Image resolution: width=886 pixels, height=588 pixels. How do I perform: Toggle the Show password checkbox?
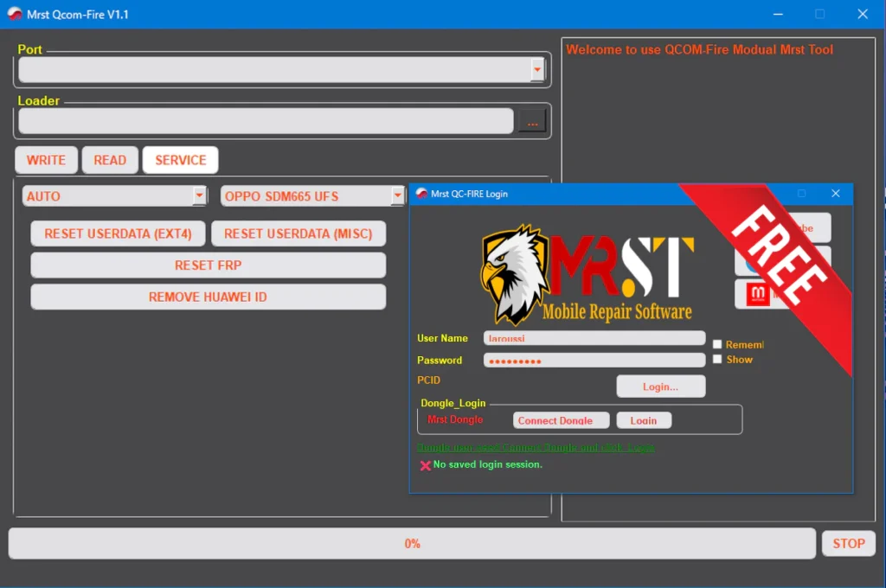(x=717, y=359)
